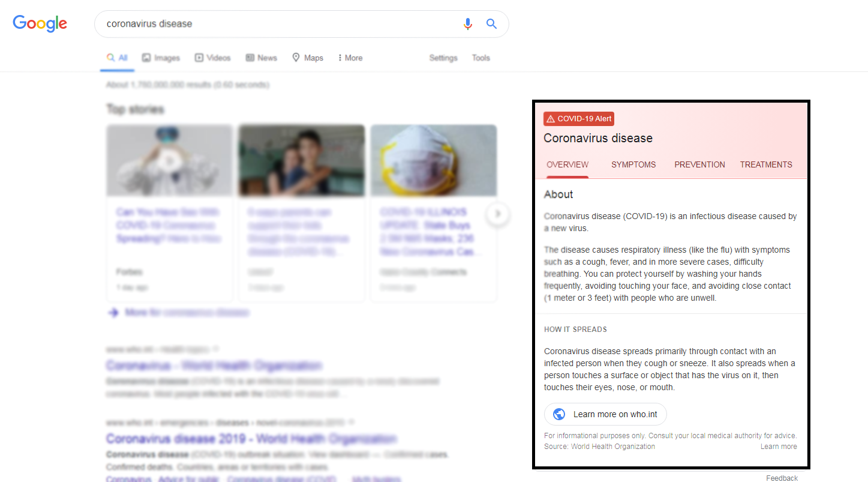Switch to the Prevention tab
Viewport: 868px width, 482px height.
(x=699, y=164)
